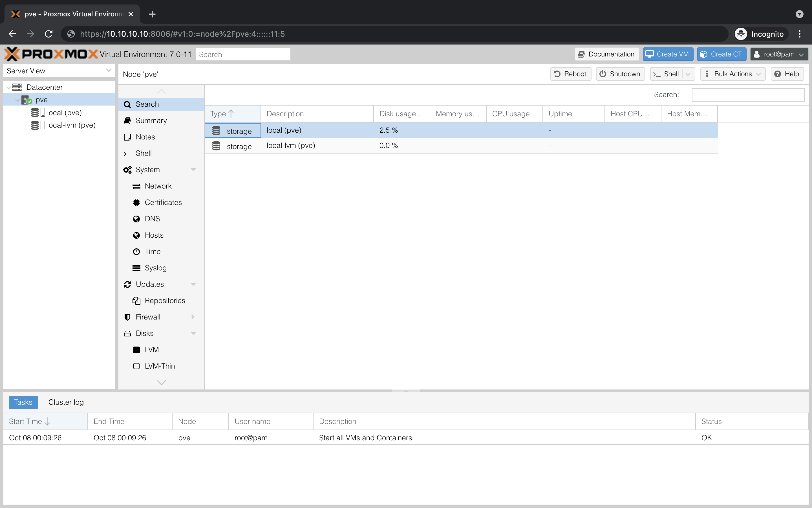The width and height of the screenshot is (812, 508).
Task: Click the Time clock icon
Action: tap(136, 252)
